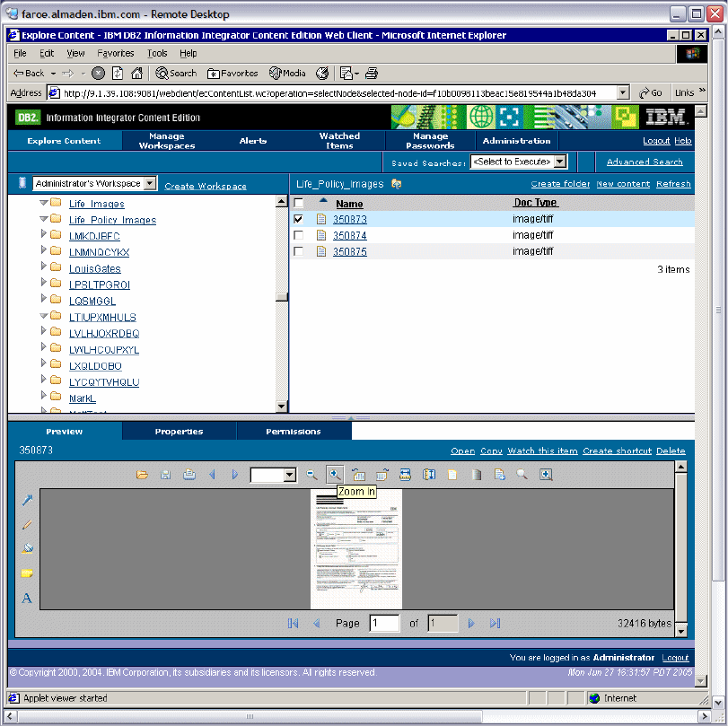The image size is (728, 726).
Task: Click the rotate right icon in viewer
Action: pyautogui.click(x=382, y=475)
